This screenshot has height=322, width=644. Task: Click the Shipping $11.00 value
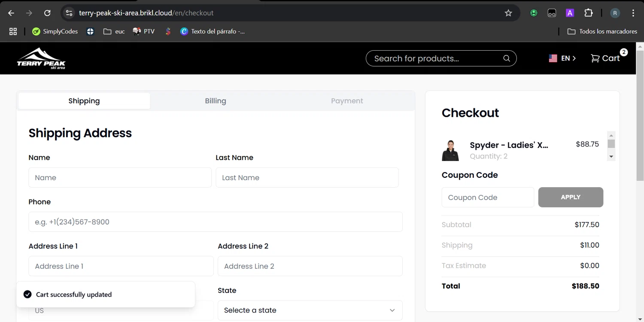pos(589,245)
